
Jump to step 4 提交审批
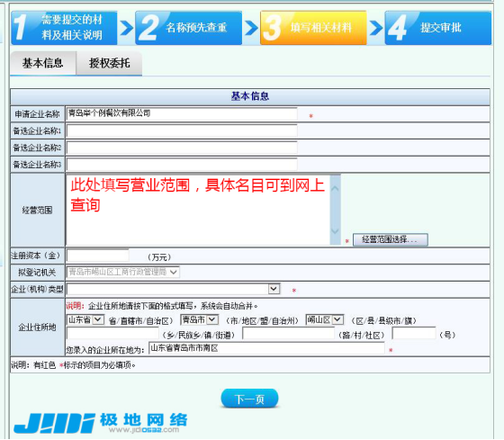pyautogui.click(x=438, y=28)
